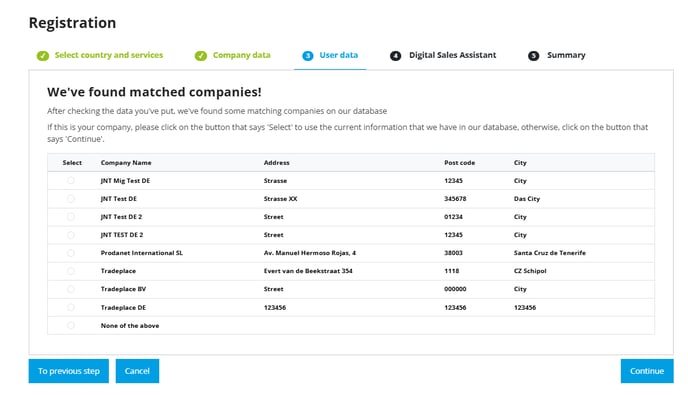Click the To previous step button

tap(68, 371)
